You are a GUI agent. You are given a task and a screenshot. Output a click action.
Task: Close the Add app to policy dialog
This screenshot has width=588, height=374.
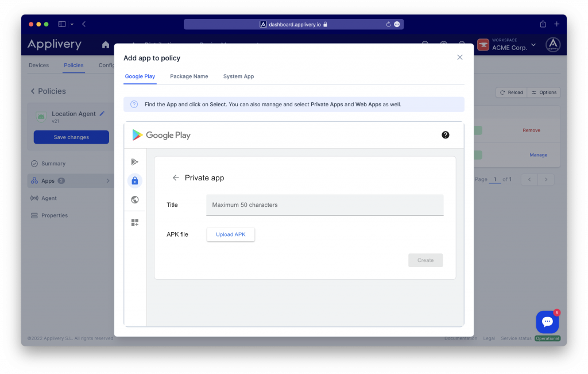460,57
